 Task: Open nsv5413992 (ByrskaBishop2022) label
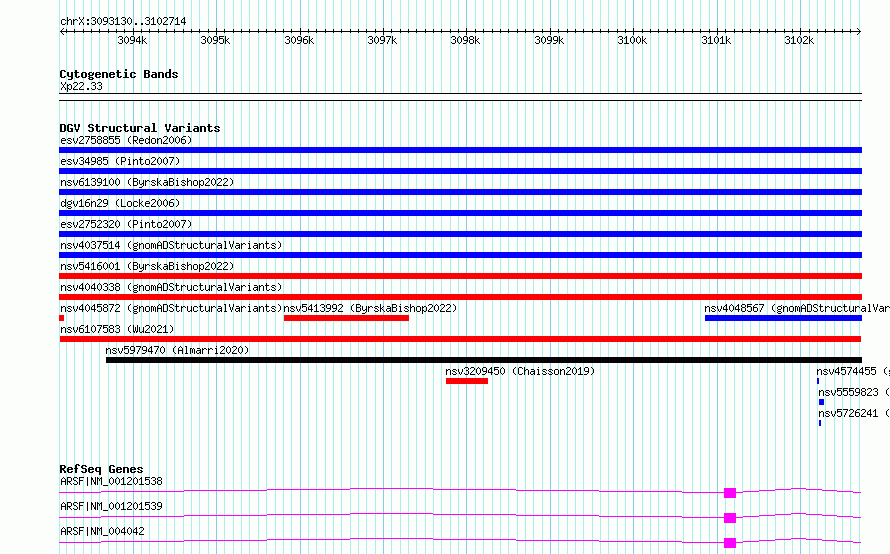(370, 308)
